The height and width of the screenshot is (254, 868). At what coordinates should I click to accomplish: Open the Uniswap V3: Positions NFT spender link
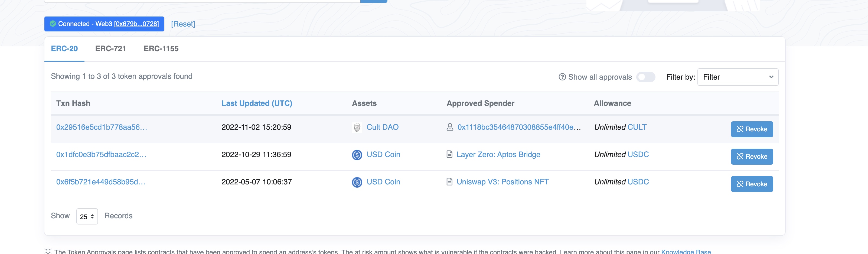[502, 182]
